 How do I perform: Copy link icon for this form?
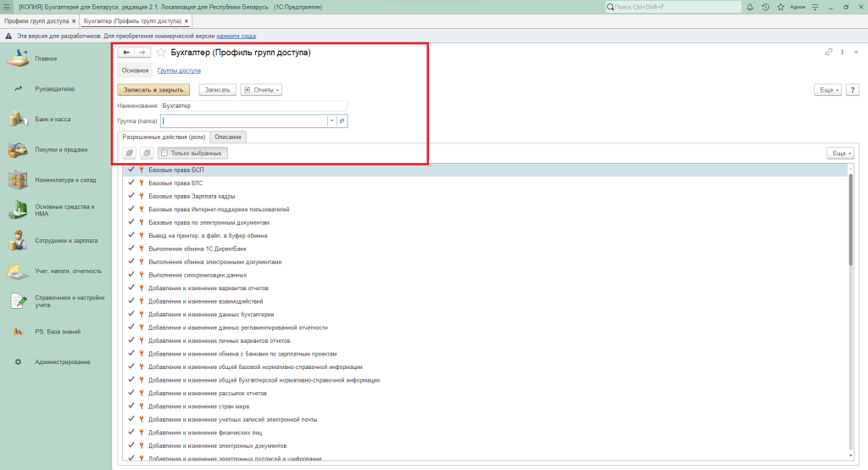point(828,53)
